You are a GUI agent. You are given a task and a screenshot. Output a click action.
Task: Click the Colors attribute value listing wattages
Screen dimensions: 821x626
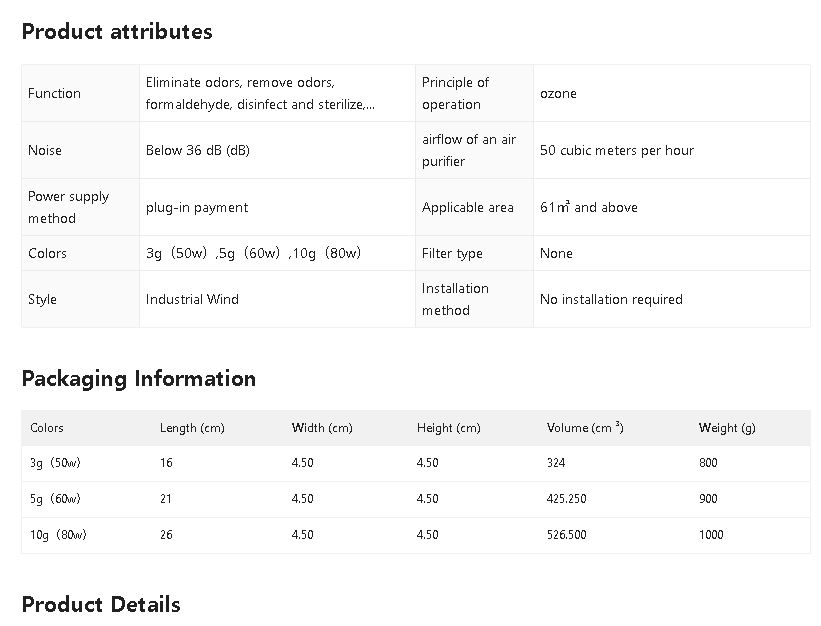coord(253,253)
